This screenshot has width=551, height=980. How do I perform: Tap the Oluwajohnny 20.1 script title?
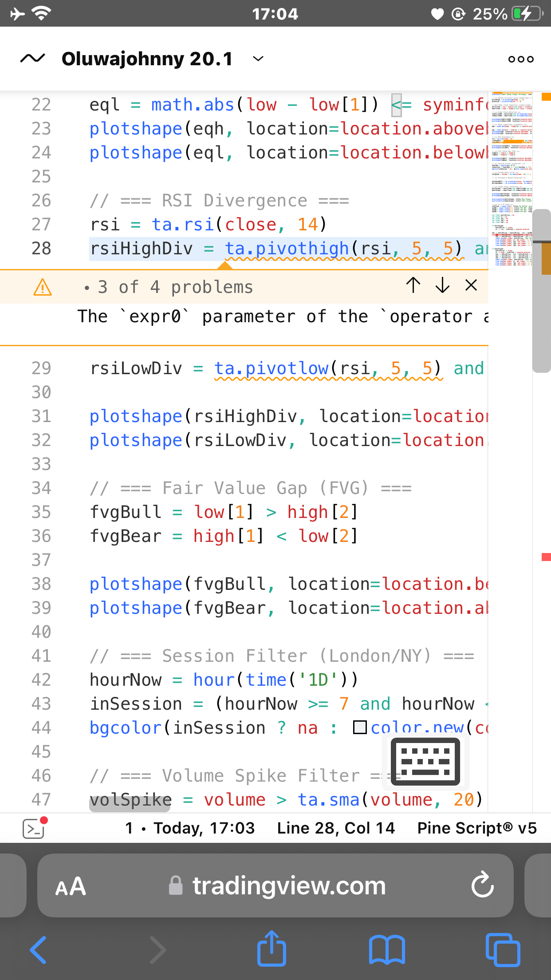pos(147,59)
